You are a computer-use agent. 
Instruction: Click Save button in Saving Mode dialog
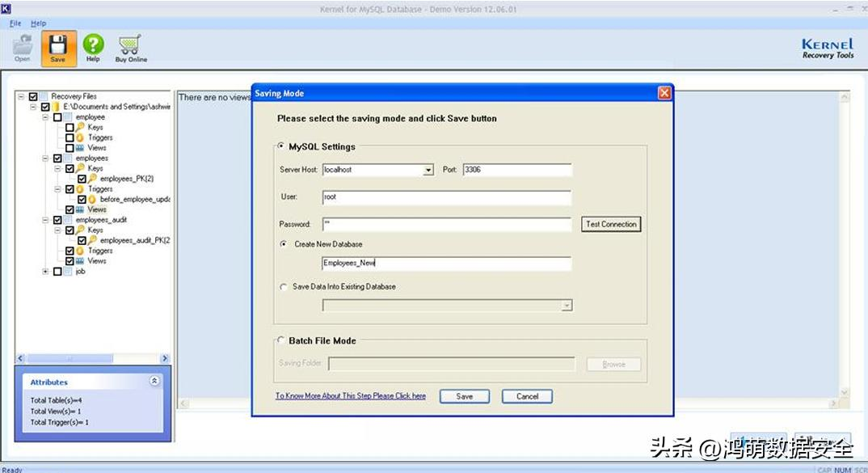tap(465, 396)
